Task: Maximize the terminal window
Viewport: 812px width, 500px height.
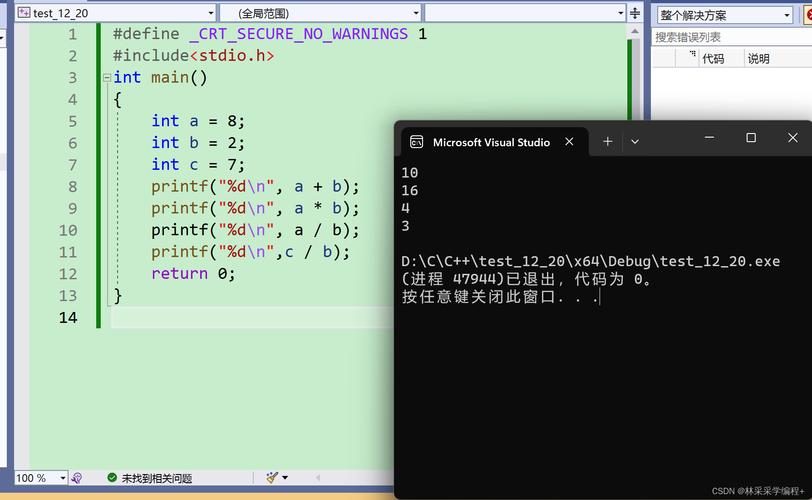Action: pos(751,138)
